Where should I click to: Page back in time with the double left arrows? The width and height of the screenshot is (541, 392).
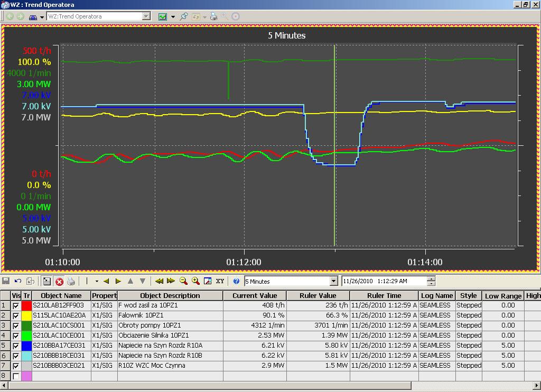(159, 281)
